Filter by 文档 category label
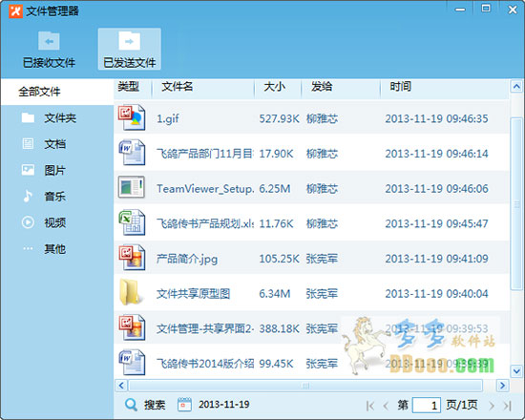Viewport: 525px width, 420px height. [55, 144]
